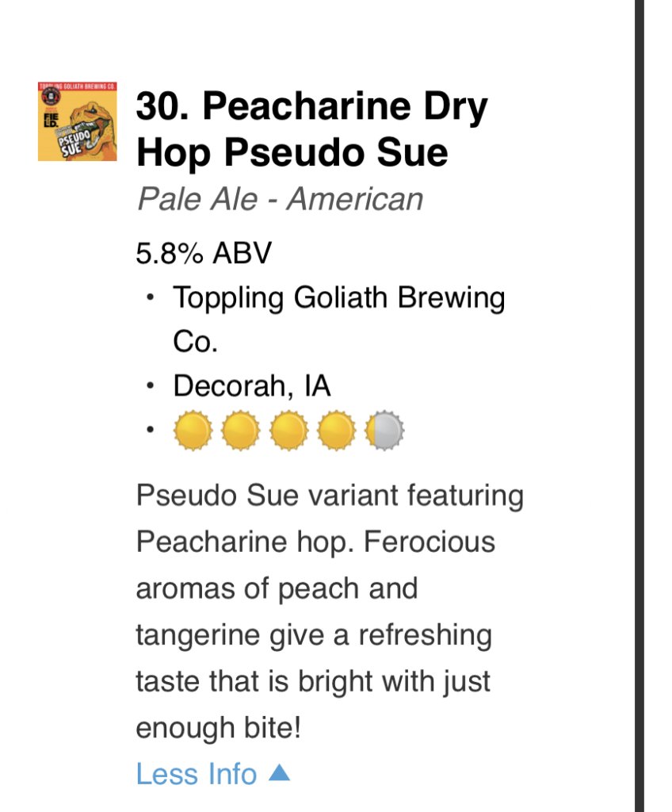Tap the third gold bottle cap
Viewport: 672px width, 812px height.
coord(288,431)
